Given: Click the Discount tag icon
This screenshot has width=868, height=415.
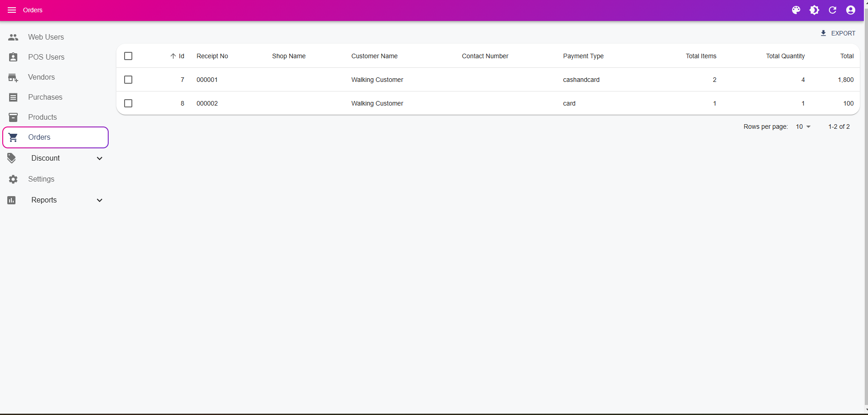Looking at the screenshot, I should [x=12, y=158].
